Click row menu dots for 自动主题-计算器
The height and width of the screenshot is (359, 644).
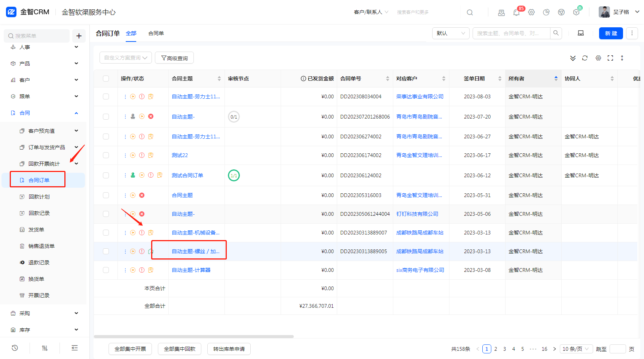125,270
